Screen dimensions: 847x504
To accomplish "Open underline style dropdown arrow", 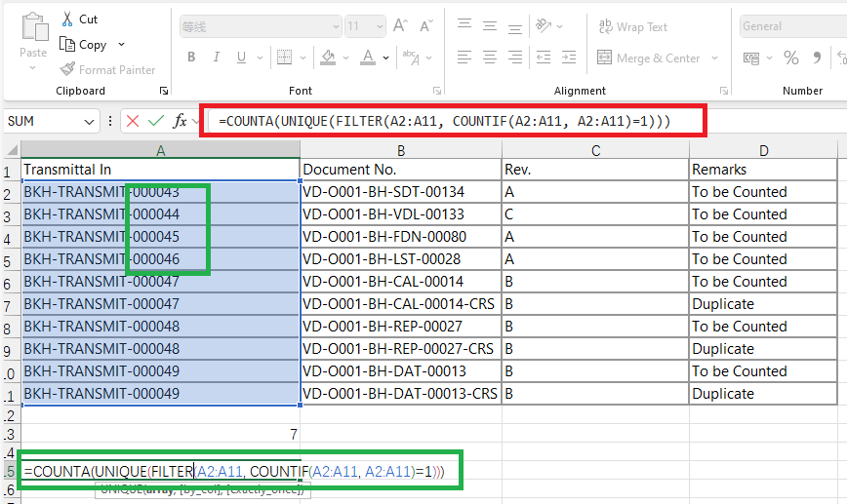I will (x=260, y=58).
